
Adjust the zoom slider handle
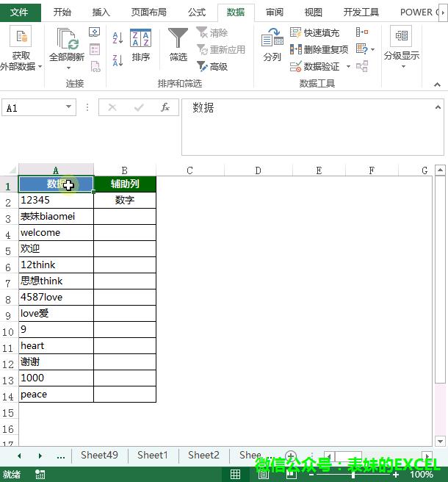[353, 475]
